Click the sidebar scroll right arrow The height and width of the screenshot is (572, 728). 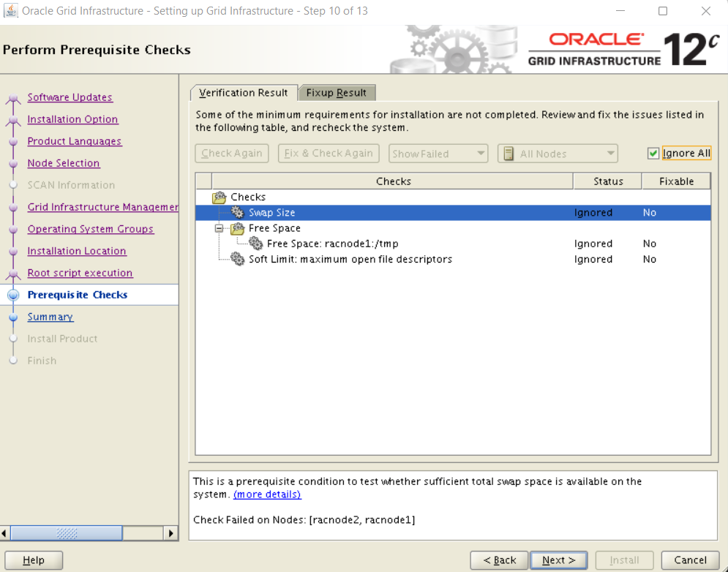tap(171, 533)
